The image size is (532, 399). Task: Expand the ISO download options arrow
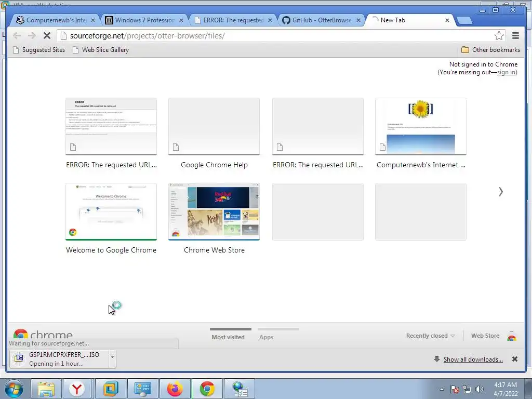112,359
